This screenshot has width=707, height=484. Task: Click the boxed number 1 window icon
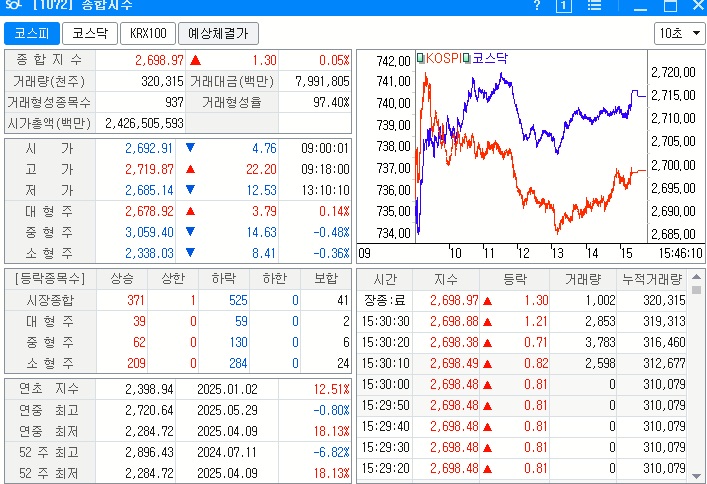point(564,5)
